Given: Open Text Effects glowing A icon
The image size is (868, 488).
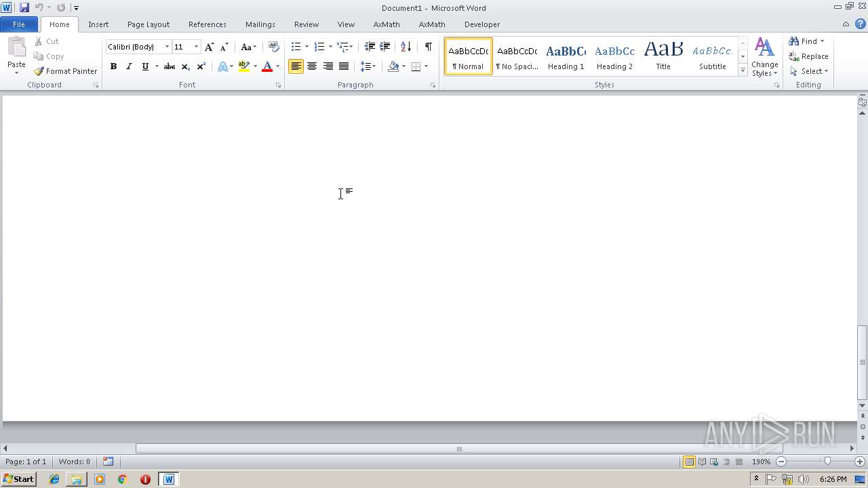Looking at the screenshot, I should click(222, 66).
